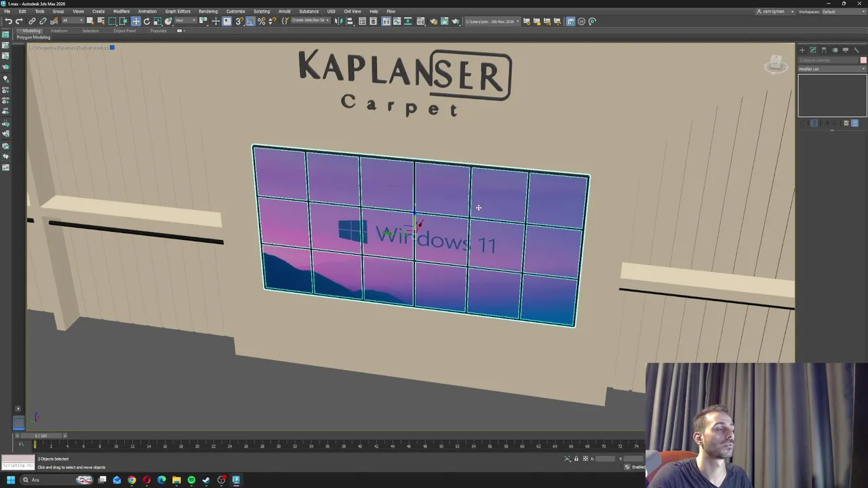Click Edit Named Selection Sets icon
Image resolution: width=868 pixels, height=488 pixels.
(285, 21)
